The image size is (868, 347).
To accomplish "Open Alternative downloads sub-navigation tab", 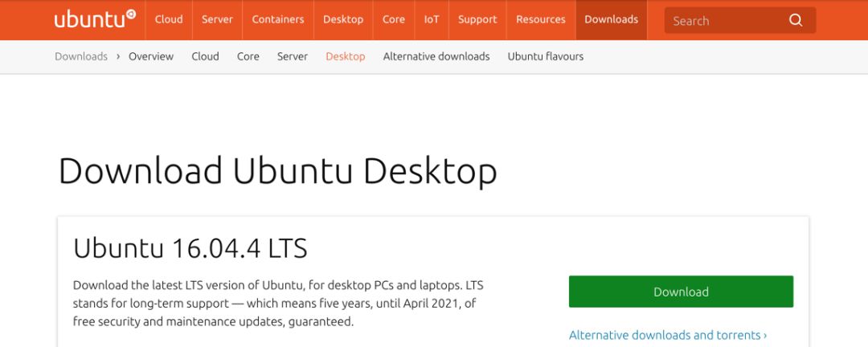I will coord(436,56).
